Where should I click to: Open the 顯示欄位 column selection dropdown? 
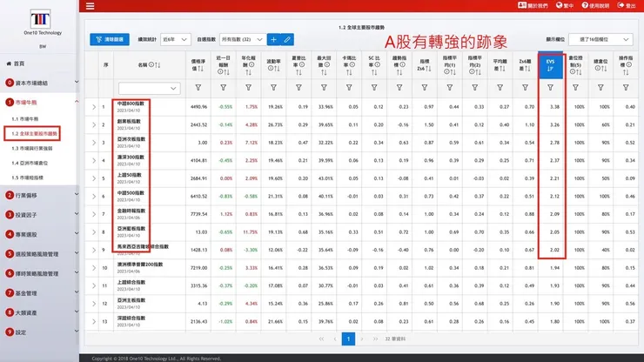(x=600, y=39)
